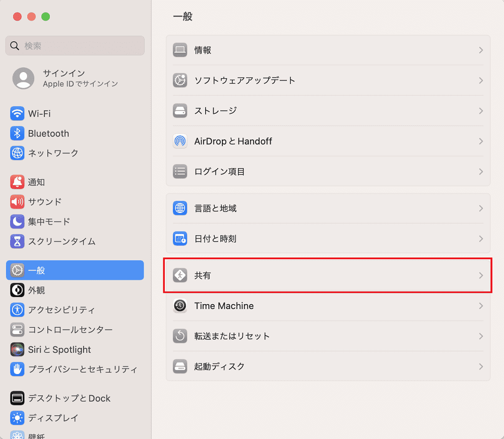The width and height of the screenshot is (504, 439).
Task: Click the Wi-Fi icon in sidebar
Action: point(17,114)
